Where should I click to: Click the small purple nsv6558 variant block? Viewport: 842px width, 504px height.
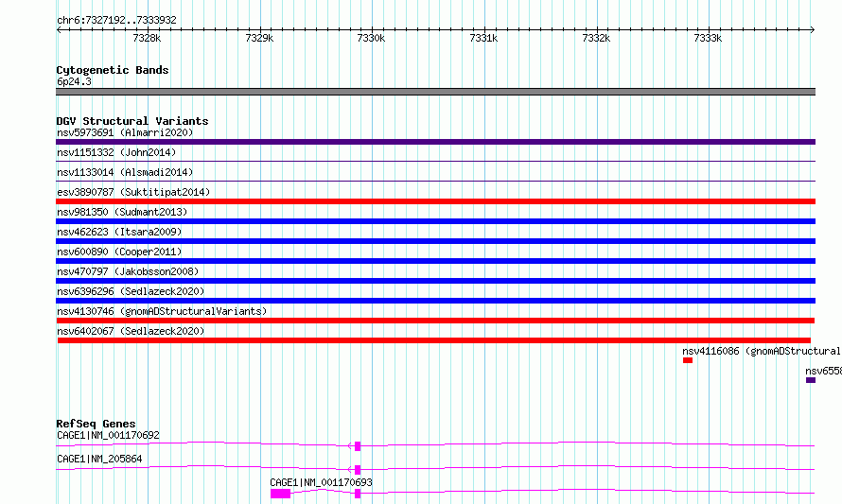point(811,380)
